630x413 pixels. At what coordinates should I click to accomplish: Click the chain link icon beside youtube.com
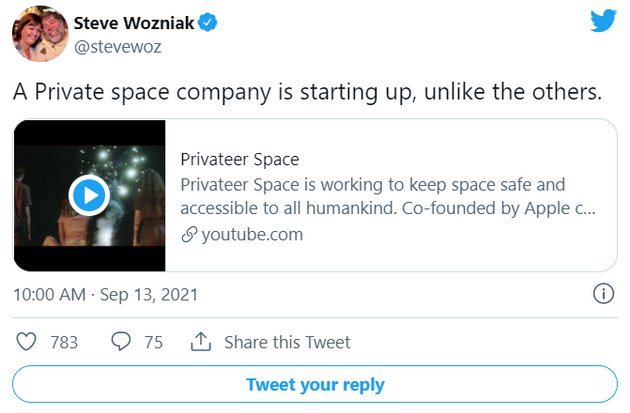pyautogui.click(x=188, y=235)
